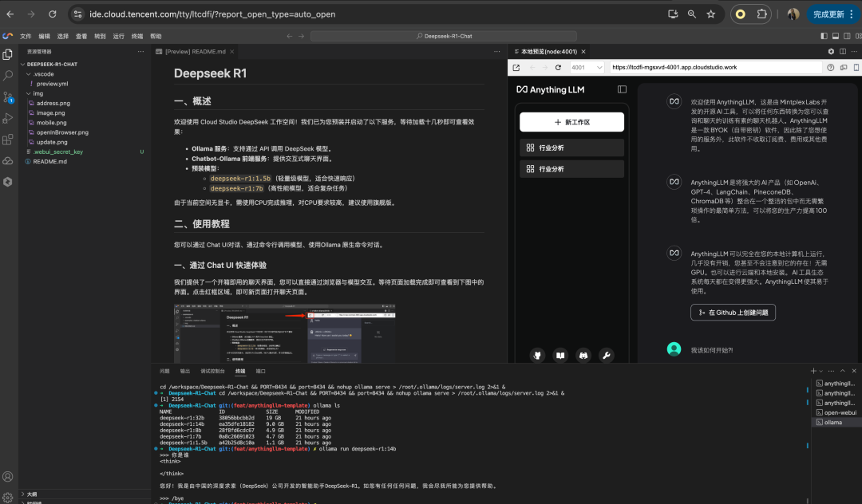Switch to the 端口 panel tab
The image size is (862, 504).
click(260, 371)
